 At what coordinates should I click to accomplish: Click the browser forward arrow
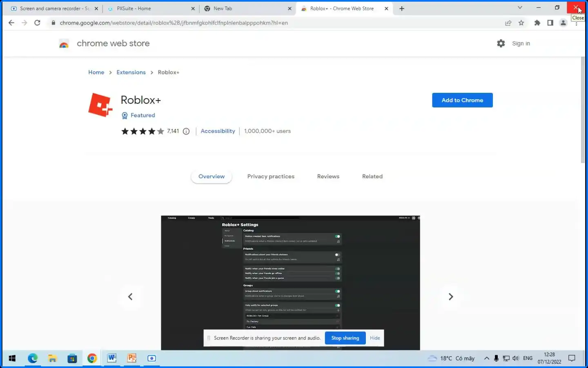(24, 23)
